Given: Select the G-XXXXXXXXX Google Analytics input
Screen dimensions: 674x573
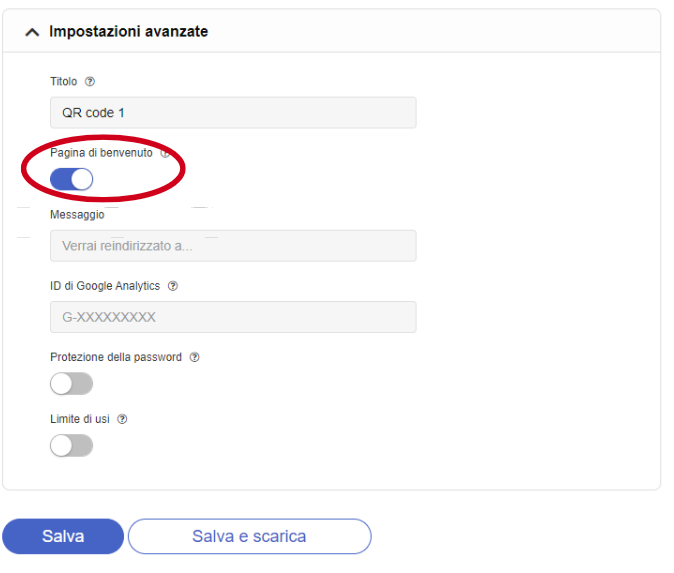Looking at the screenshot, I should pyautogui.click(x=233, y=317).
